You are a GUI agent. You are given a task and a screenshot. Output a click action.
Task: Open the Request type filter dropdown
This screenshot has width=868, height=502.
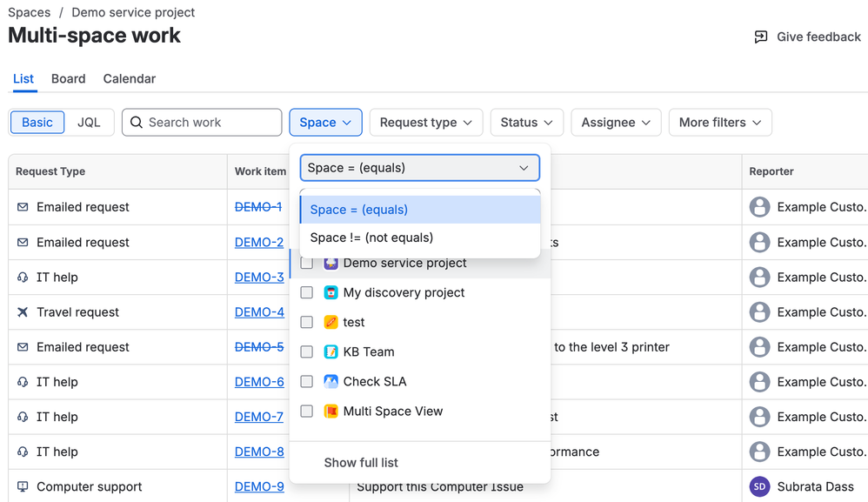click(x=425, y=123)
